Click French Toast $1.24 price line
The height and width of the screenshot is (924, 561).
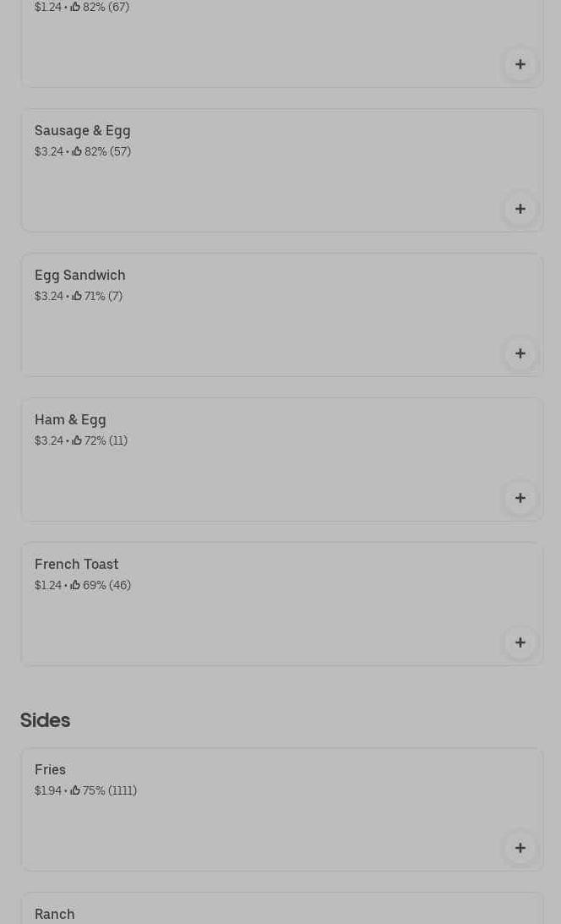[x=48, y=585]
